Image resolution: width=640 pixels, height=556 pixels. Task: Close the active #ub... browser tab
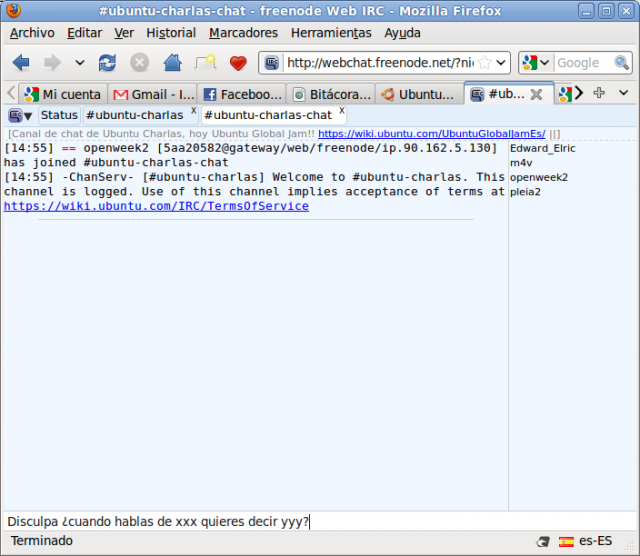pos(536,95)
